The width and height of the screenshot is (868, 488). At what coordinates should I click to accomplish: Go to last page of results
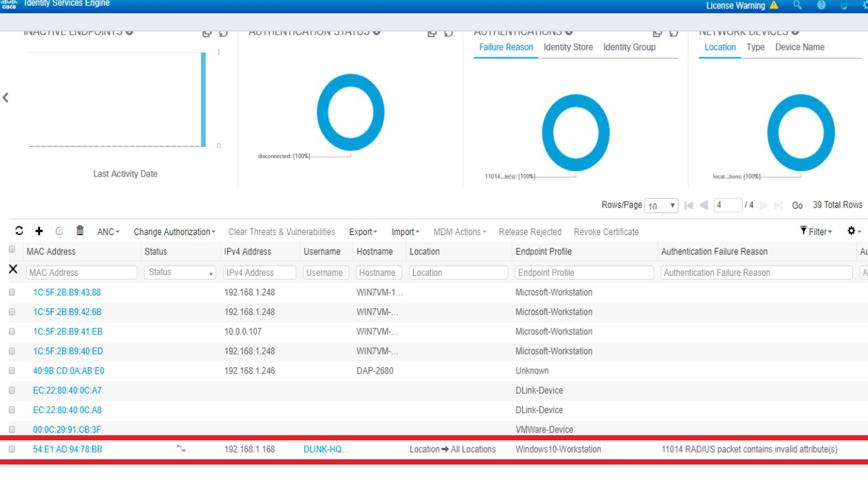click(x=780, y=205)
